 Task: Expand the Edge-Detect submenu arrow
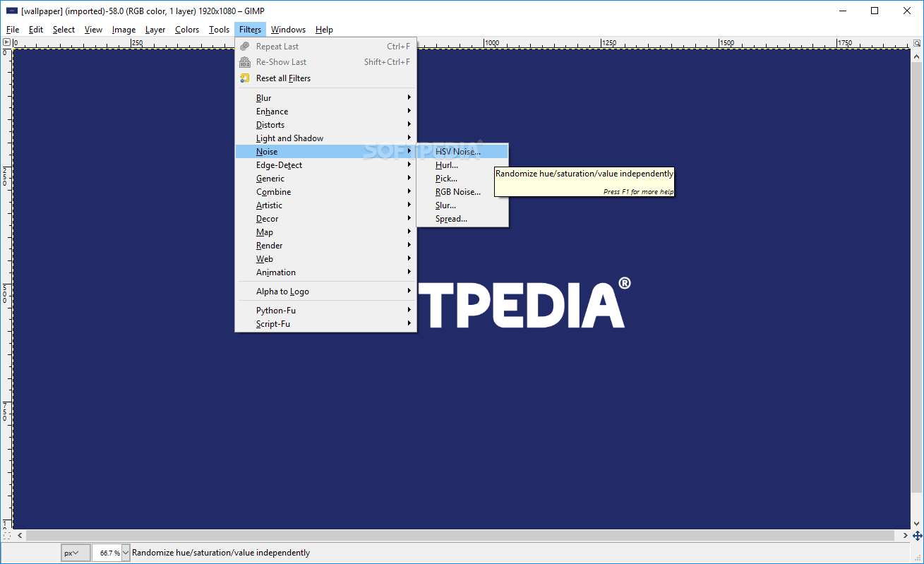point(409,164)
